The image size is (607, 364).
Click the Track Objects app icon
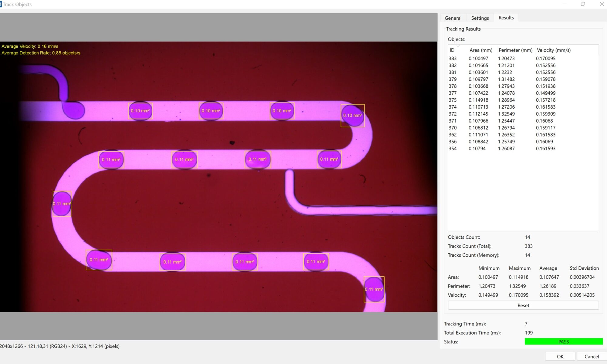click(1, 4)
